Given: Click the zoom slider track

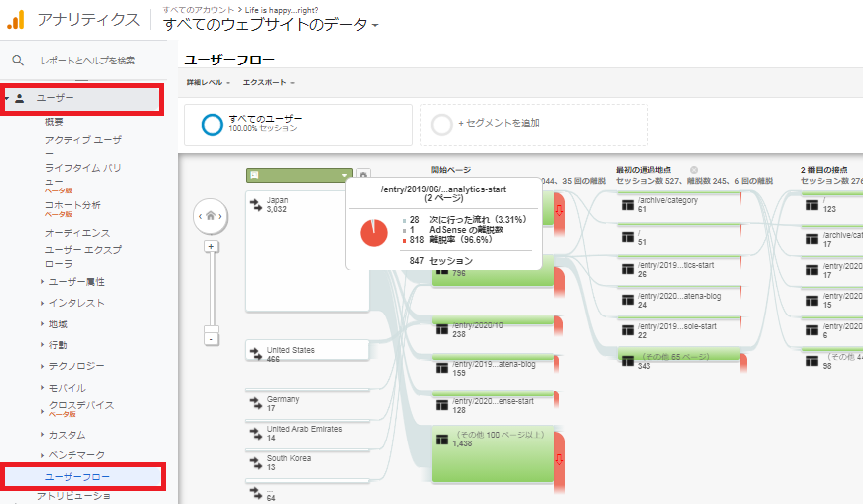Looking at the screenshot, I should click(x=211, y=289).
